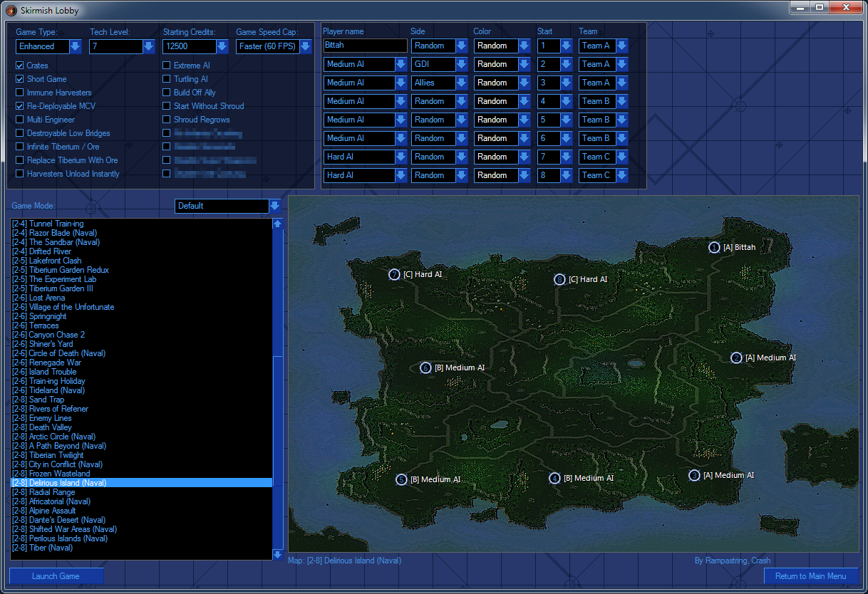Open the Side dropdown showing Allies

(439, 83)
